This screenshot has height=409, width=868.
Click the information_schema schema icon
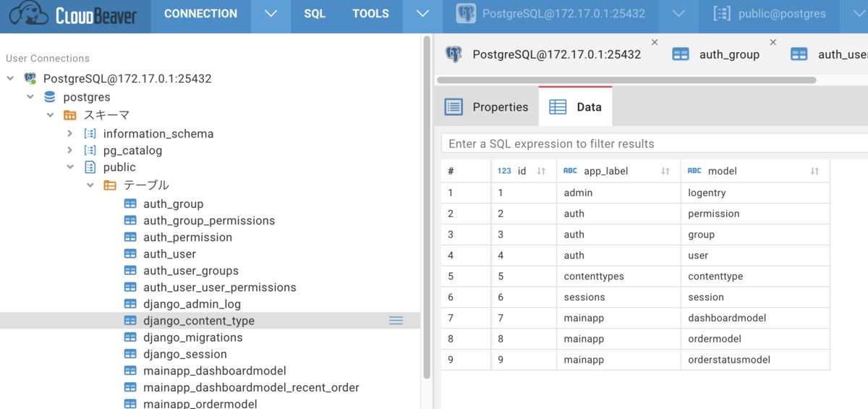pos(90,133)
